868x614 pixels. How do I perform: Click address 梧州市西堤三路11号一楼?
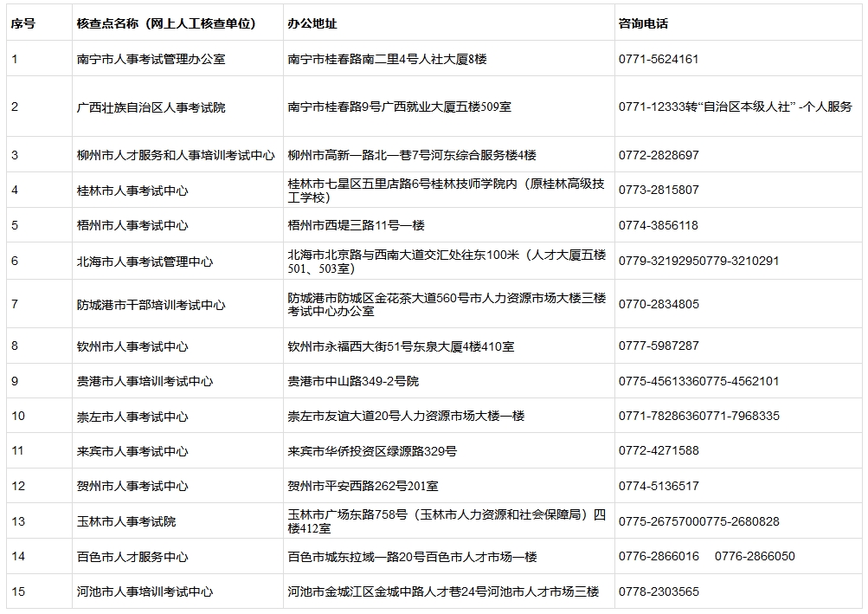pos(356,225)
